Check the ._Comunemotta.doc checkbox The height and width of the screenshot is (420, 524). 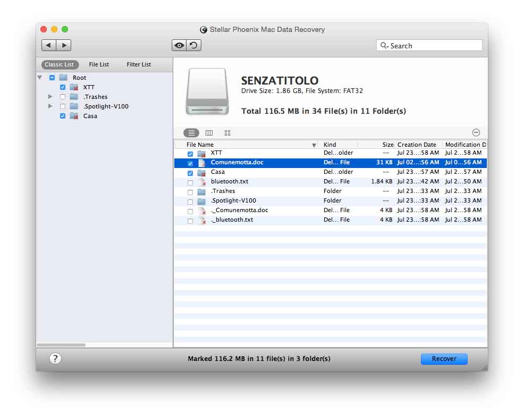click(x=190, y=212)
